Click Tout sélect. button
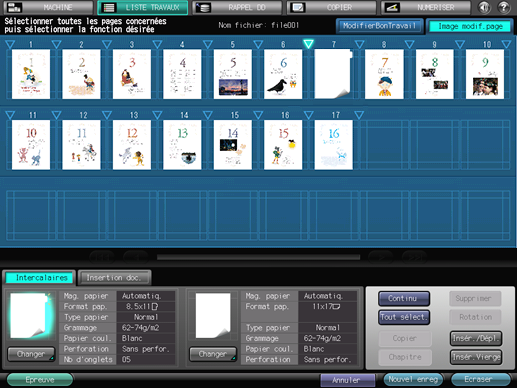The width and height of the screenshot is (517, 388). (404, 317)
